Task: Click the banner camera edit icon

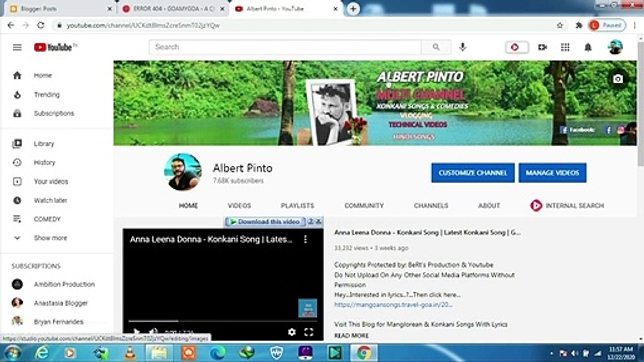Action: click(x=618, y=79)
